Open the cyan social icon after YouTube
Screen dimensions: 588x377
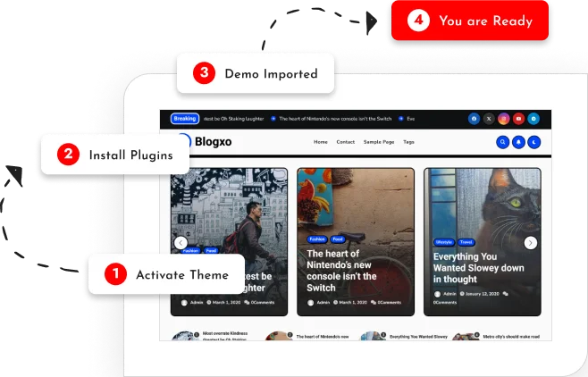[x=533, y=119]
